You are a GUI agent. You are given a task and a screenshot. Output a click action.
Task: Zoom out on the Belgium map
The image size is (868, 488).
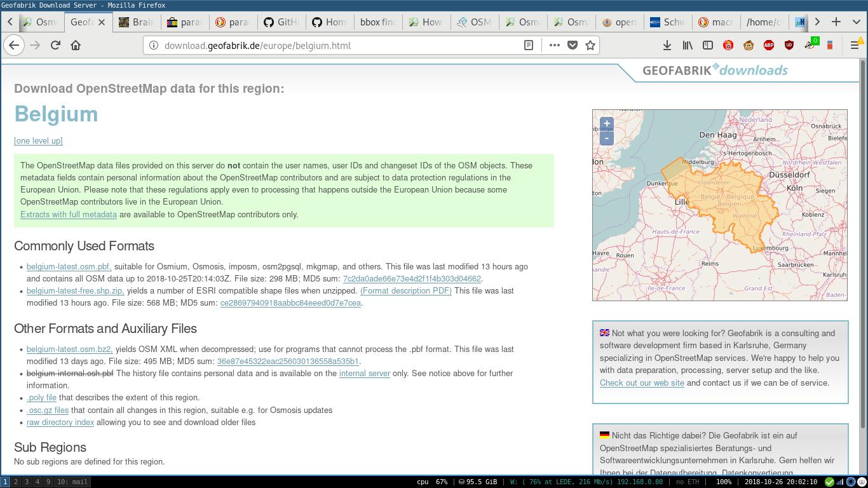click(x=607, y=138)
